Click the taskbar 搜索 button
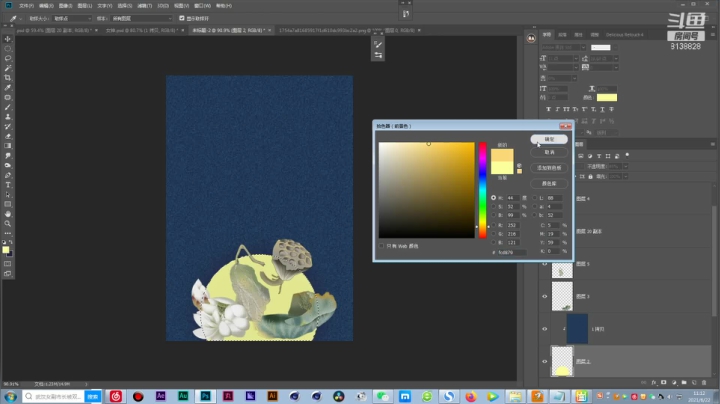Image resolution: width=720 pixels, height=404 pixels. 92,396
